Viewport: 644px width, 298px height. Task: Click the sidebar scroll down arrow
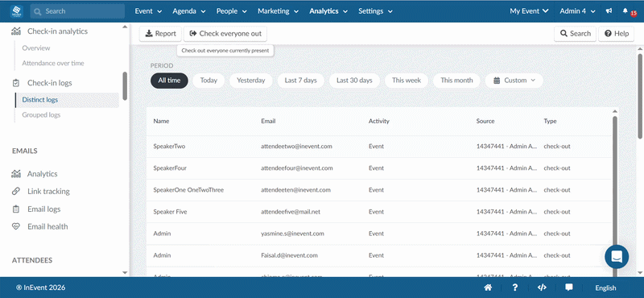(125, 272)
